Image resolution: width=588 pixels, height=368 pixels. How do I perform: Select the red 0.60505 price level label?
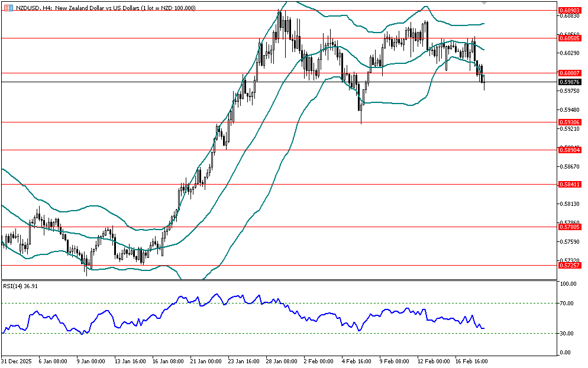[568, 38]
